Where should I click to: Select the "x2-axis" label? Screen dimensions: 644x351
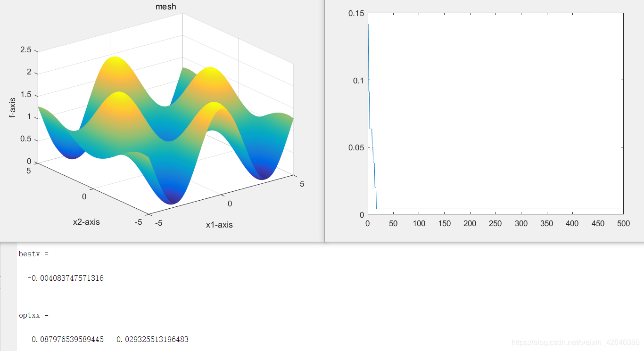[x=86, y=221]
